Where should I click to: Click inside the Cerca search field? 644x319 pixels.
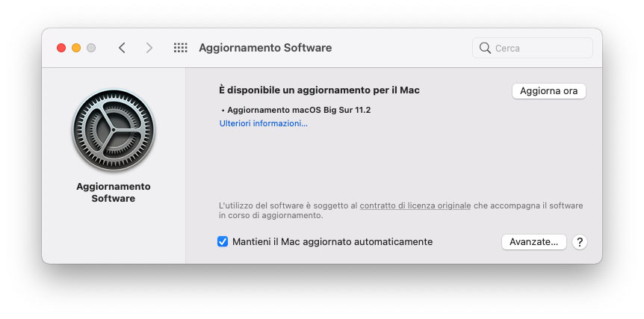click(540, 48)
